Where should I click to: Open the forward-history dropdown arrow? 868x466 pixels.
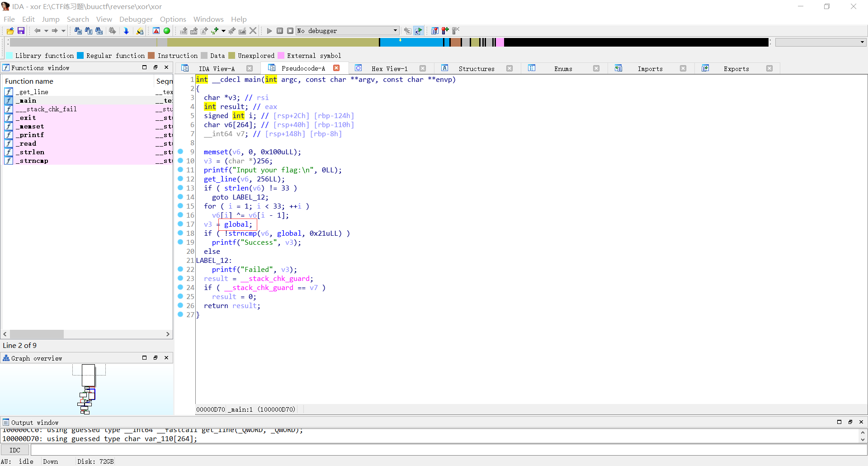click(63, 31)
